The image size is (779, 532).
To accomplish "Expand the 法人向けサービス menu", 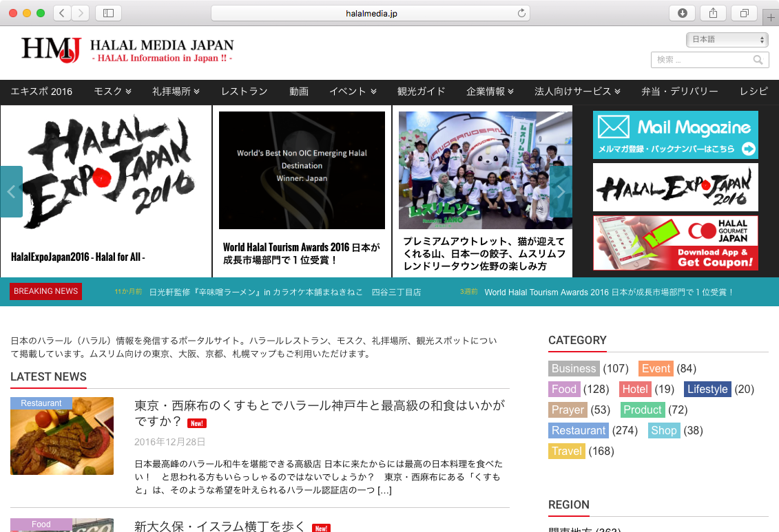I will [577, 92].
